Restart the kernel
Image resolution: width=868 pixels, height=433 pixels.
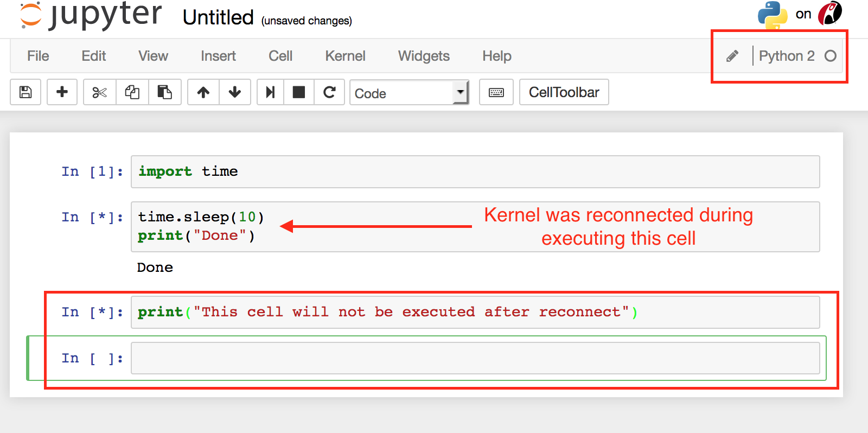330,92
